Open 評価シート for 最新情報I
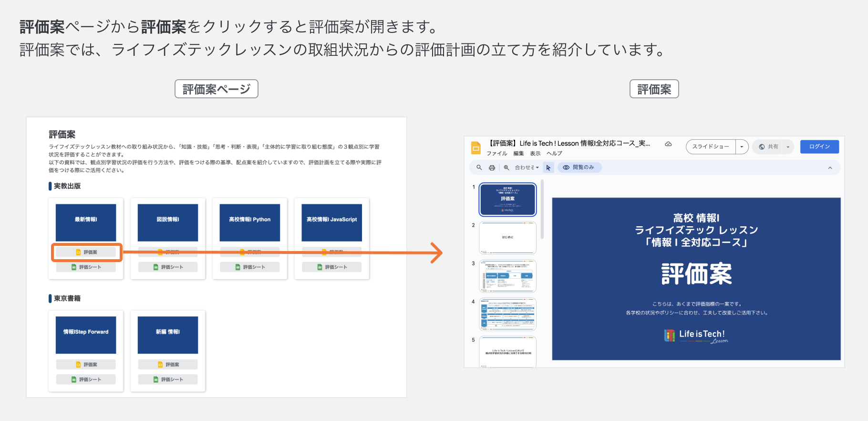The image size is (868, 421). (x=86, y=267)
